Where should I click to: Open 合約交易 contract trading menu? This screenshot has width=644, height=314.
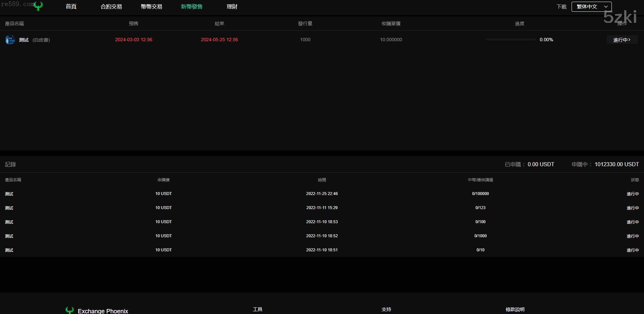[x=111, y=7]
